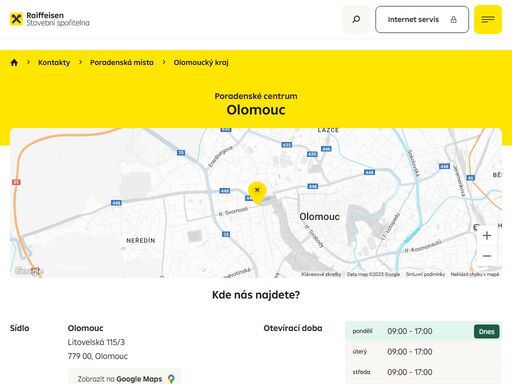Viewport: 512px width, 384px height.
Task: Click Nahlásit chybu v mapě link
Action: tap(475, 274)
